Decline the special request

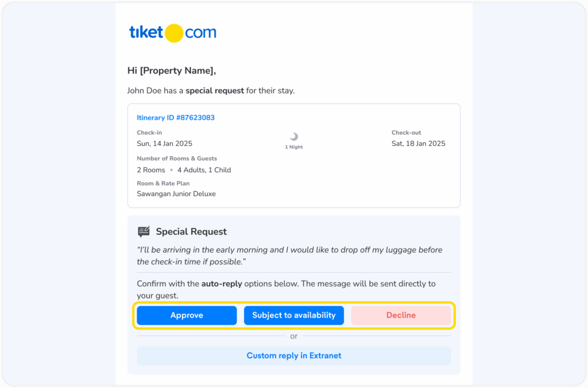tap(401, 315)
